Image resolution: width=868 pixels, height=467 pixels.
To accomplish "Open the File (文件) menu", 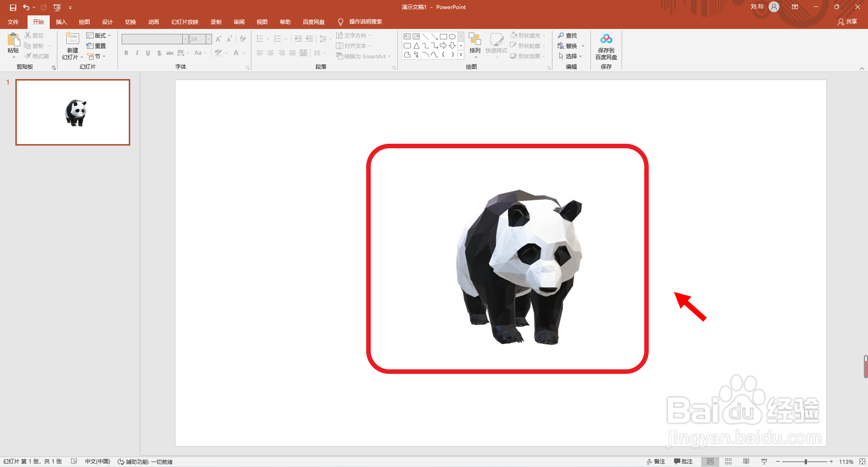I will pyautogui.click(x=13, y=22).
